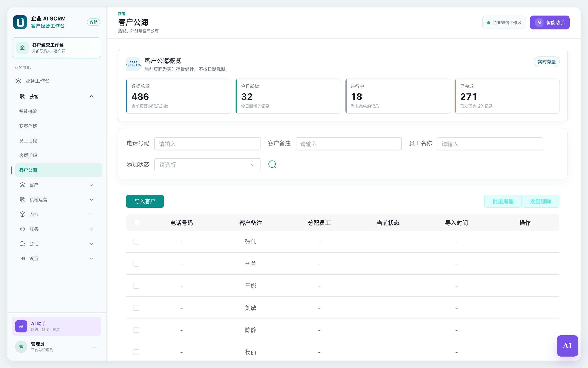Image resolution: width=588 pixels, height=368 pixels.
Task: Click the AI badge in 智能助手 button
Action: 539,22
